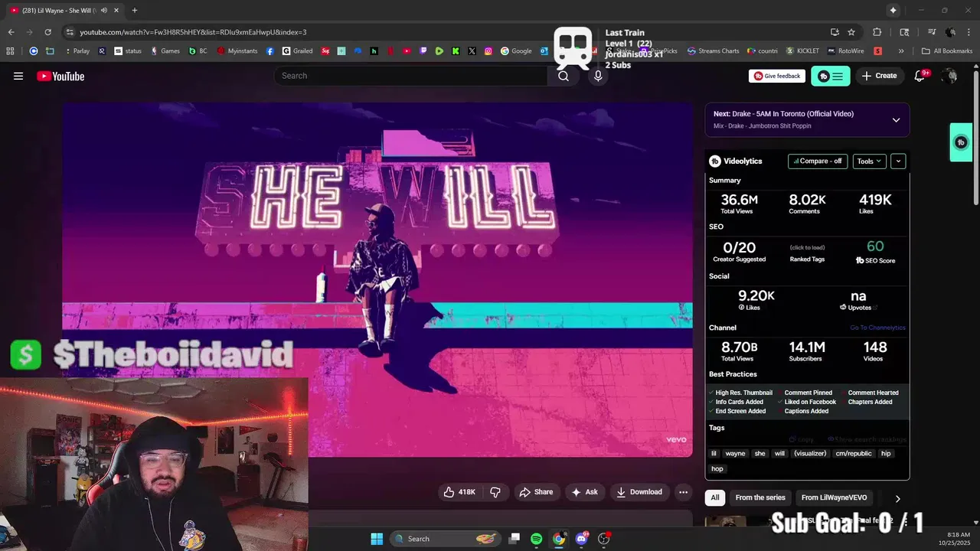The height and width of the screenshot is (551, 980).
Task: Select the From the series chip
Action: coord(760,497)
